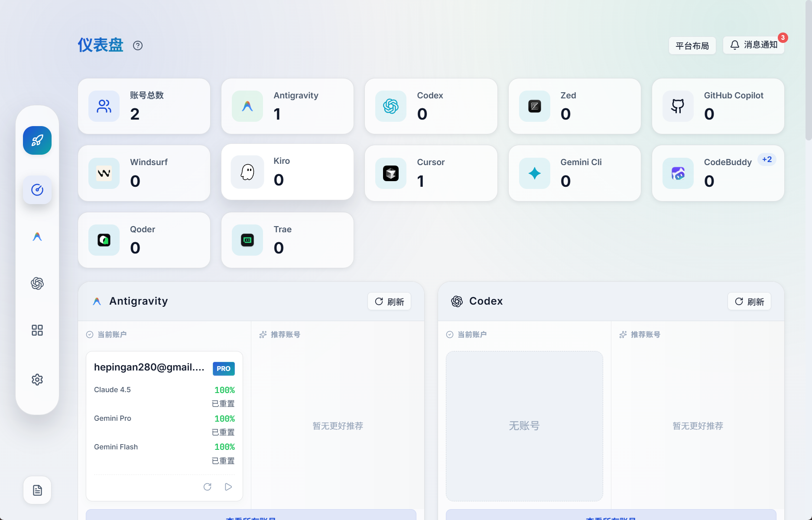The height and width of the screenshot is (520, 812).
Task: Open the GitHub Copilot stats card
Action: (x=718, y=106)
